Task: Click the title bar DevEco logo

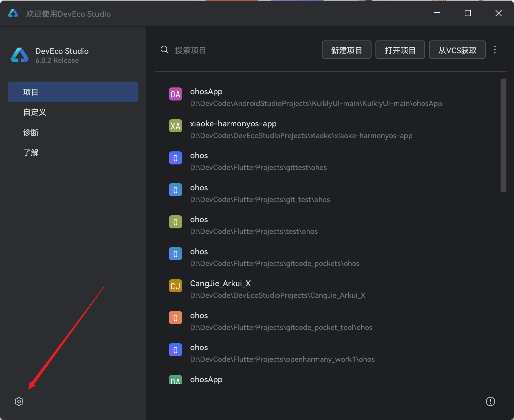Action: pyautogui.click(x=13, y=13)
